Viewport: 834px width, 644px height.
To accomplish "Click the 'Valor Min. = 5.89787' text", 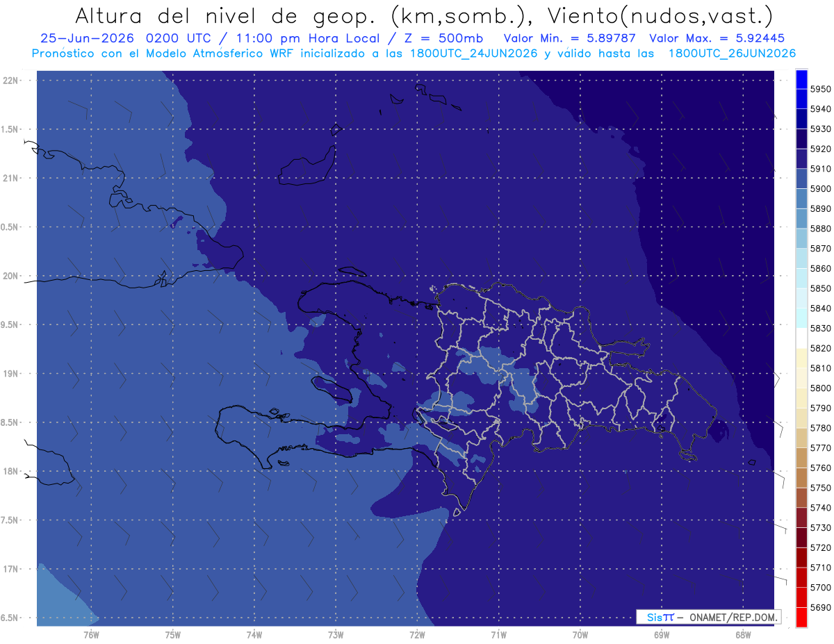I will pos(570,39).
